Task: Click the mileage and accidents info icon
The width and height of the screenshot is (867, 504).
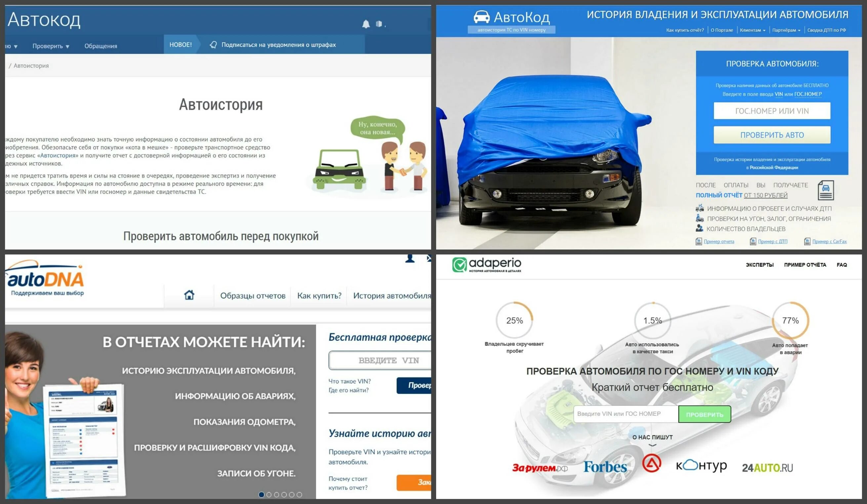Action: pyautogui.click(x=699, y=208)
